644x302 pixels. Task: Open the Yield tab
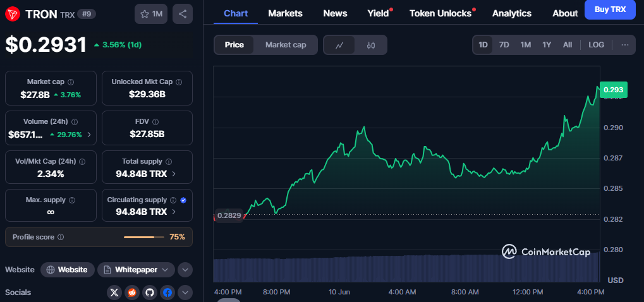[x=379, y=13]
